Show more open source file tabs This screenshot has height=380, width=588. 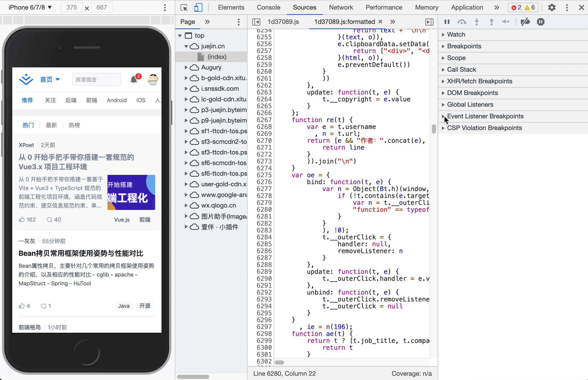[393, 22]
